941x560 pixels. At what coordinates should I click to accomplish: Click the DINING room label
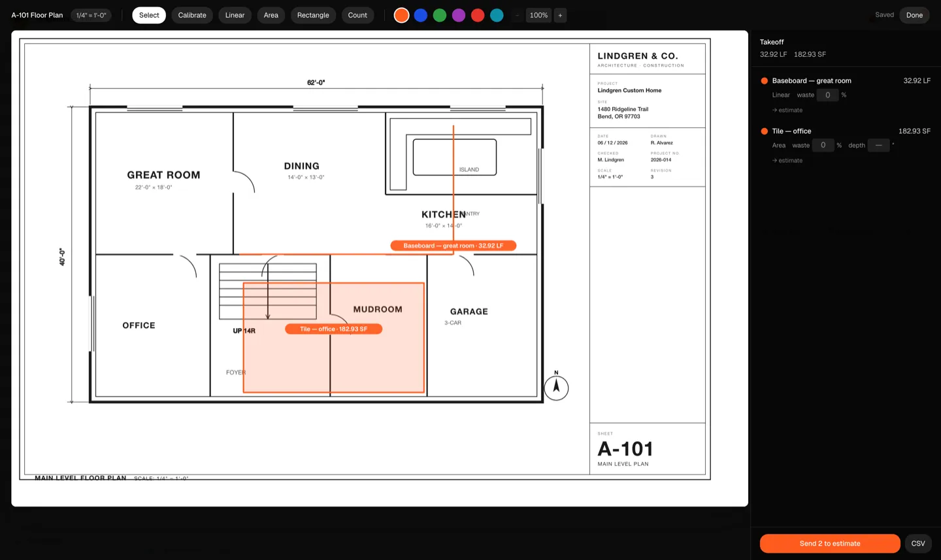tap(301, 166)
